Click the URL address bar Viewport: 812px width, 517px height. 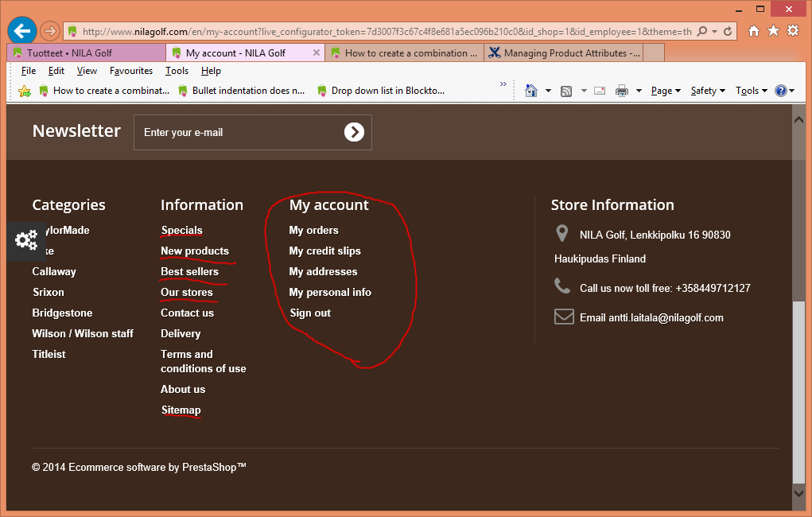pyautogui.click(x=387, y=32)
